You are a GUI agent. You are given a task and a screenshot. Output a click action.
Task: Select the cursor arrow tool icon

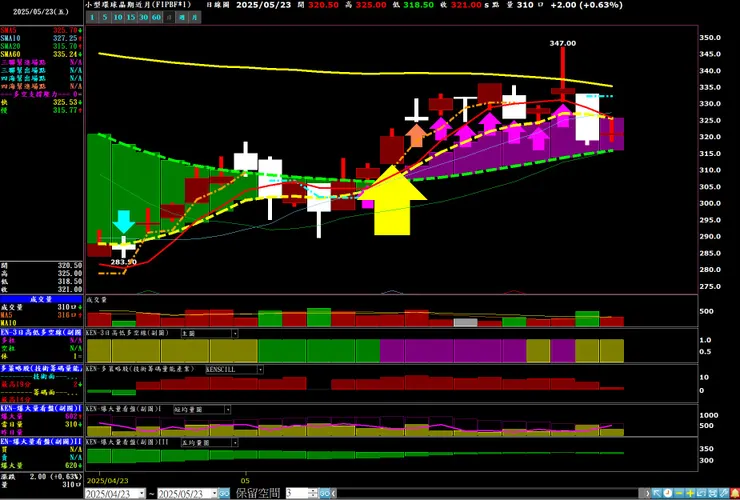[657, 493]
